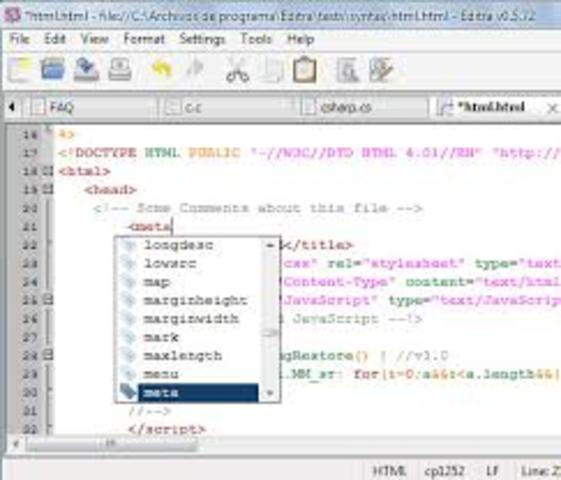The width and height of the screenshot is (561, 480).
Task: Collapse the head fold marker on line 19
Action: (48, 190)
